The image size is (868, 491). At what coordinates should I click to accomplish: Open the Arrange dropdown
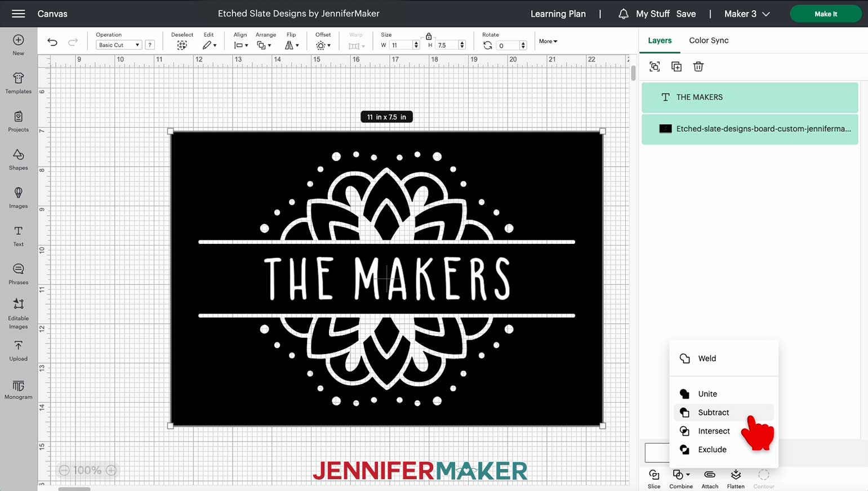[264, 45]
